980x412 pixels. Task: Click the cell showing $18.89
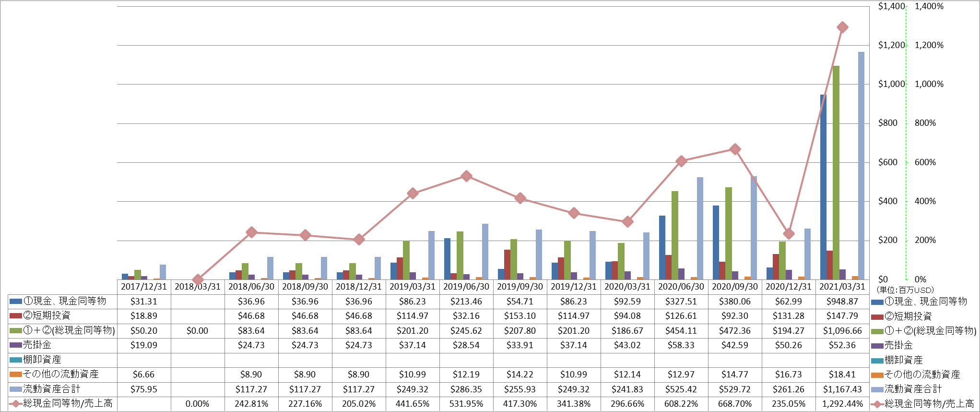(x=144, y=316)
